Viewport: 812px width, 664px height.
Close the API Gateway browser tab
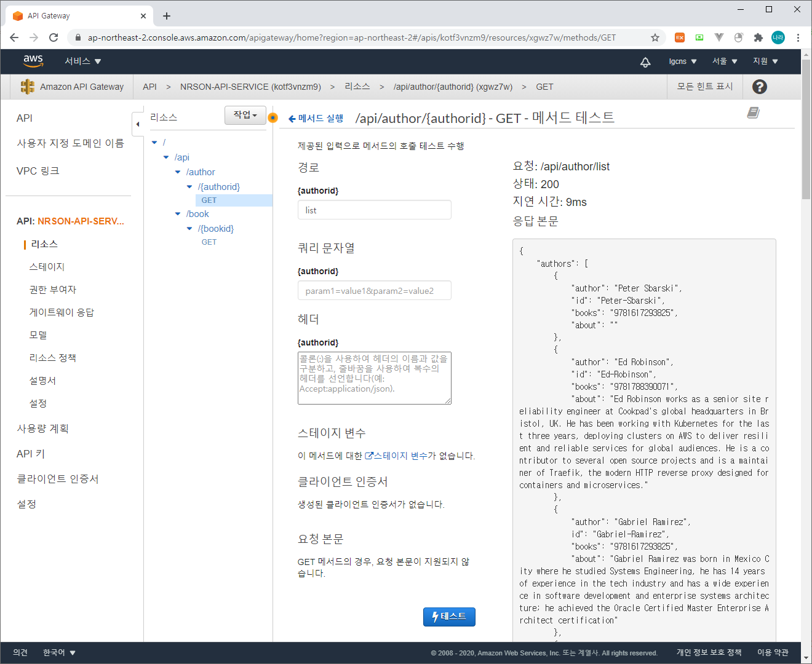coord(143,16)
